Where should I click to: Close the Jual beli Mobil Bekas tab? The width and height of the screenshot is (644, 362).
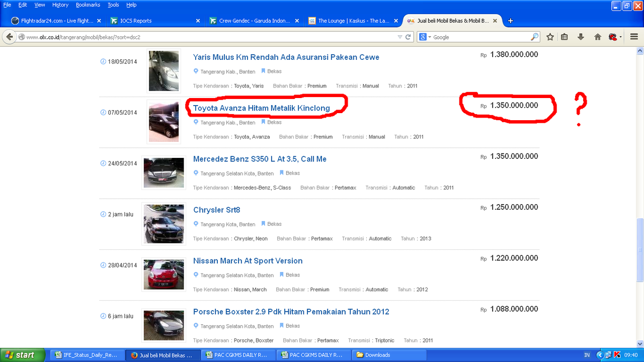495,21
